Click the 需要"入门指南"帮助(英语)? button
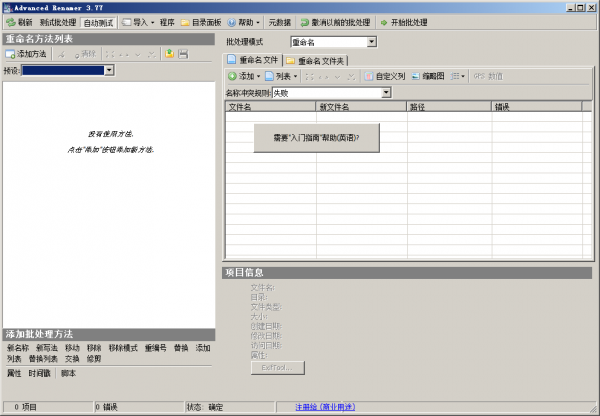 click(x=316, y=138)
